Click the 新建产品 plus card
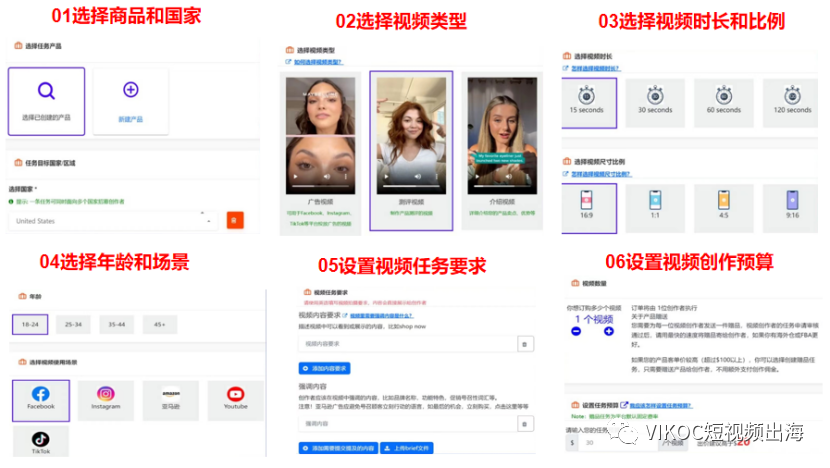Screen dimensions: 830x468 coord(131,101)
